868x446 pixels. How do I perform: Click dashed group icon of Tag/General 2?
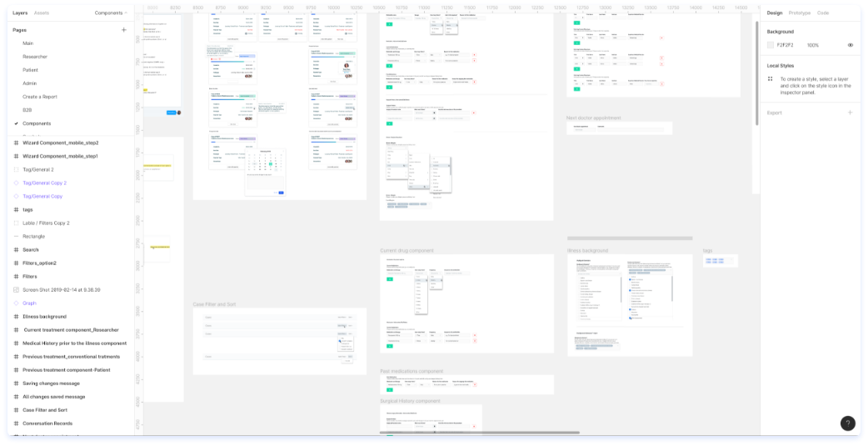click(x=16, y=169)
